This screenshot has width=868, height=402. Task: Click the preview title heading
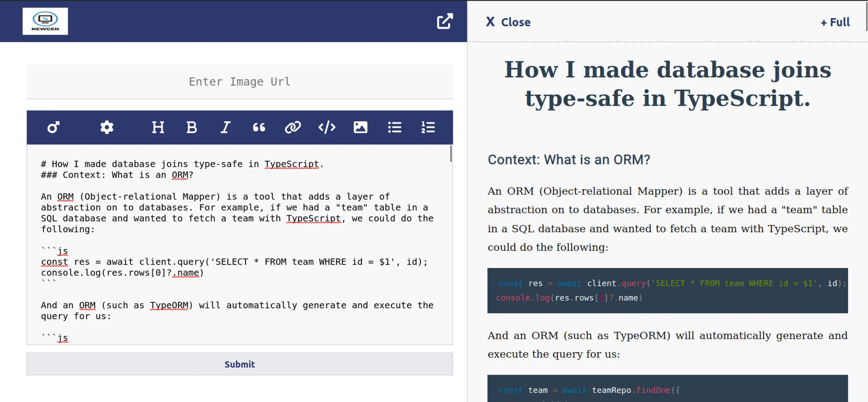667,84
